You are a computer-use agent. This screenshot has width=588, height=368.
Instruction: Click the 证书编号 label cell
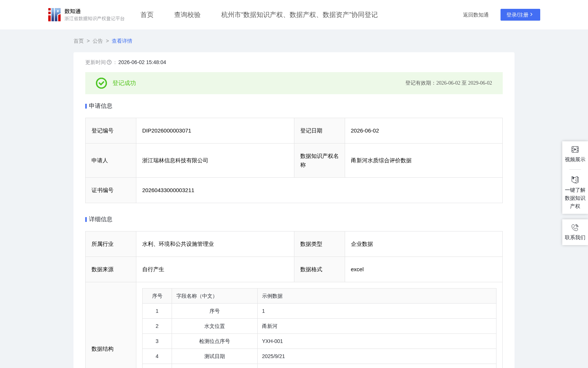click(x=111, y=190)
